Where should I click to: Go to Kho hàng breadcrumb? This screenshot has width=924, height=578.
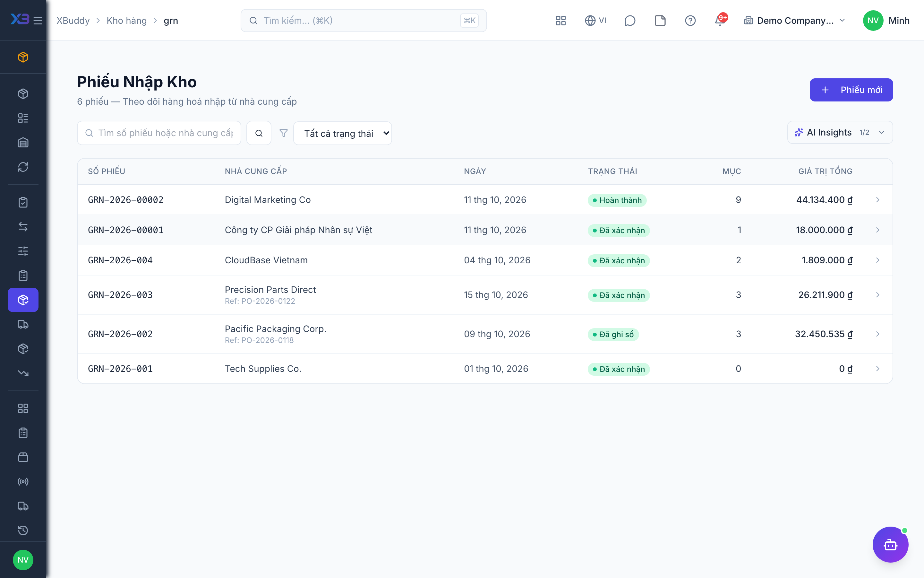coord(126,21)
